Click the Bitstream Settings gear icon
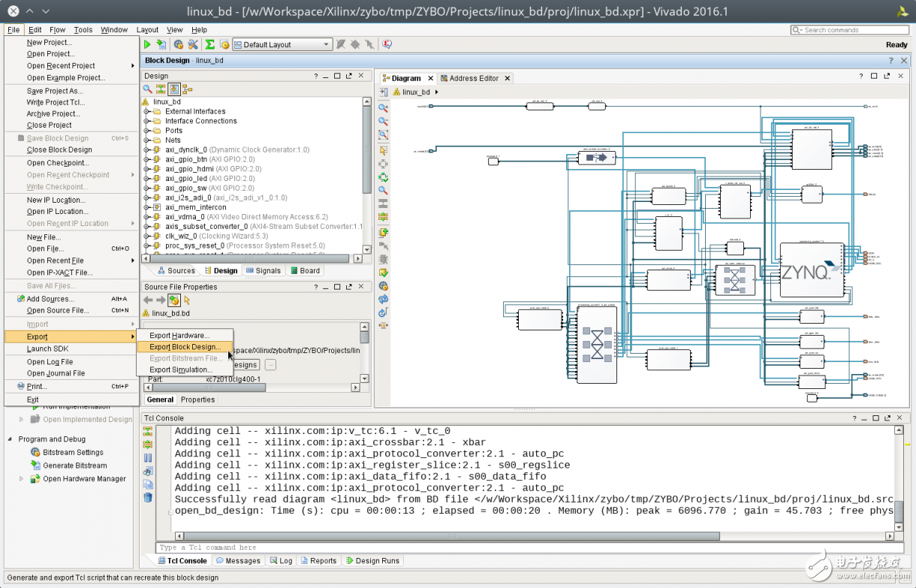 click(35, 452)
